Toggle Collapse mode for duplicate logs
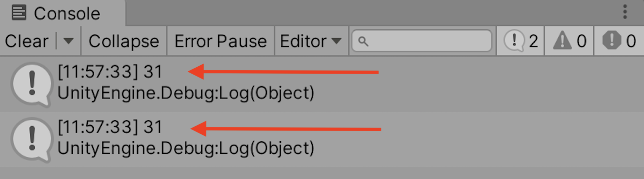The width and height of the screenshot is (644, 179). [124, 41]
